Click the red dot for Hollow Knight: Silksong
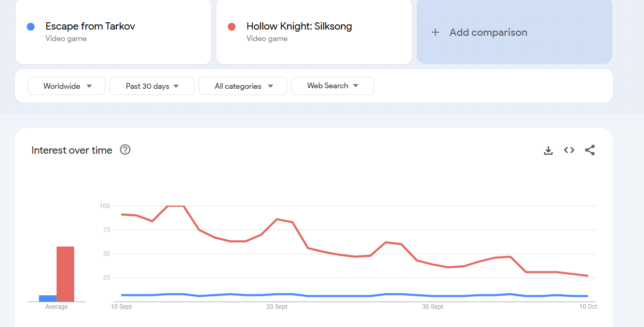644x327 pixels. 231,26
